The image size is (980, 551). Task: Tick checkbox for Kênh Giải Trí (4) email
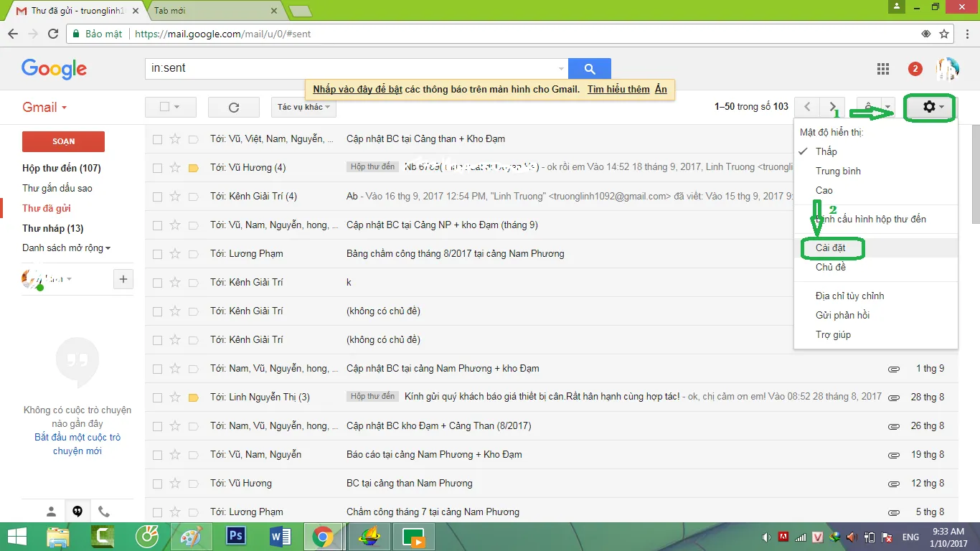(157, 197)
